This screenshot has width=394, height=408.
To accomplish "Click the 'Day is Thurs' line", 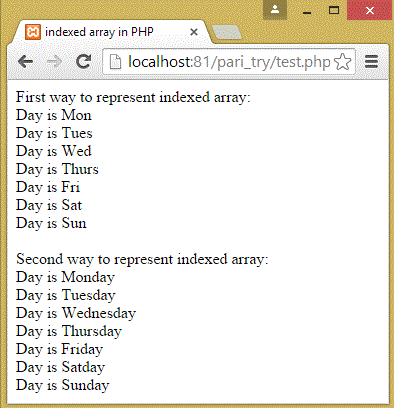I will tap(57, 169).
